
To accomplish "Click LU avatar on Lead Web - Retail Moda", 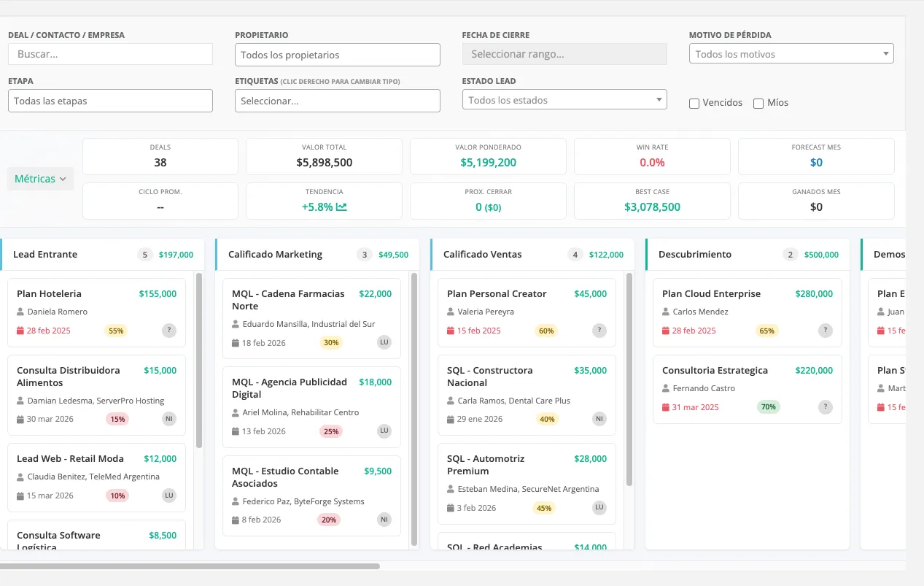I will pyautogui.click(x=169, y=496).
